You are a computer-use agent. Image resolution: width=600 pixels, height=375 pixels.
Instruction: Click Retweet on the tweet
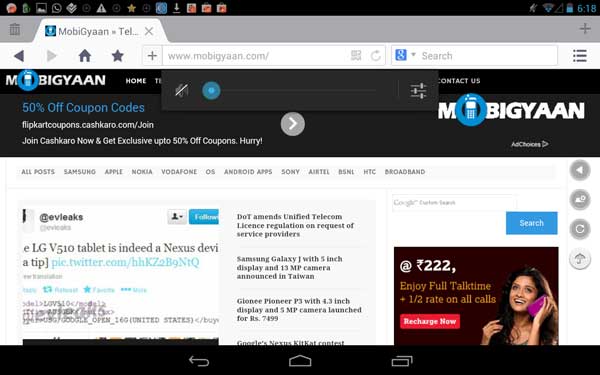point(60,290)
